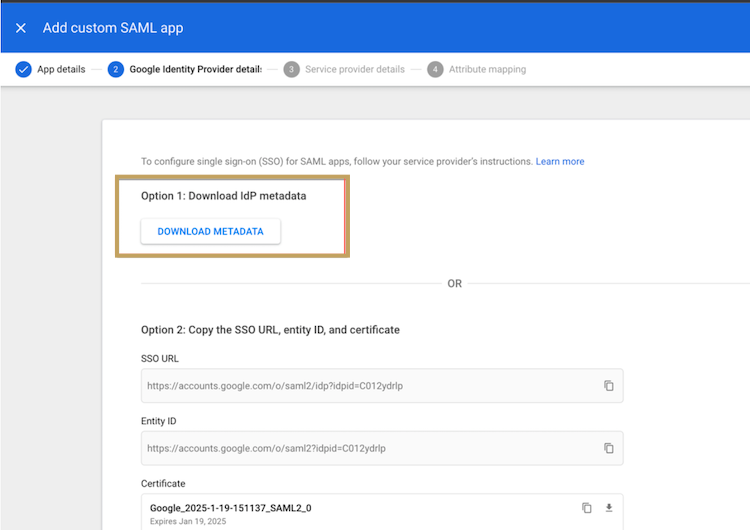750x530 pixels.
Task: Open the Learn more link
Action: pos(560,162)
